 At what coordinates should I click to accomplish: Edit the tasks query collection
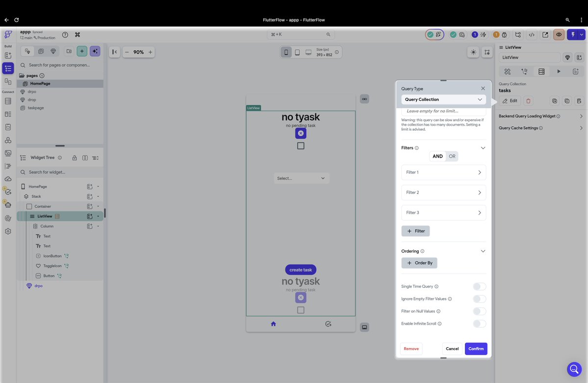click(510, 101)
